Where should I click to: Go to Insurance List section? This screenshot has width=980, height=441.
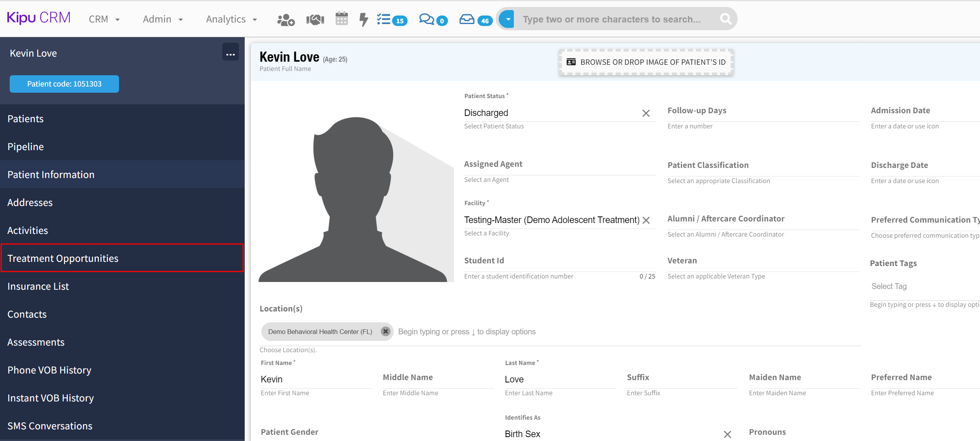(38, 286)
